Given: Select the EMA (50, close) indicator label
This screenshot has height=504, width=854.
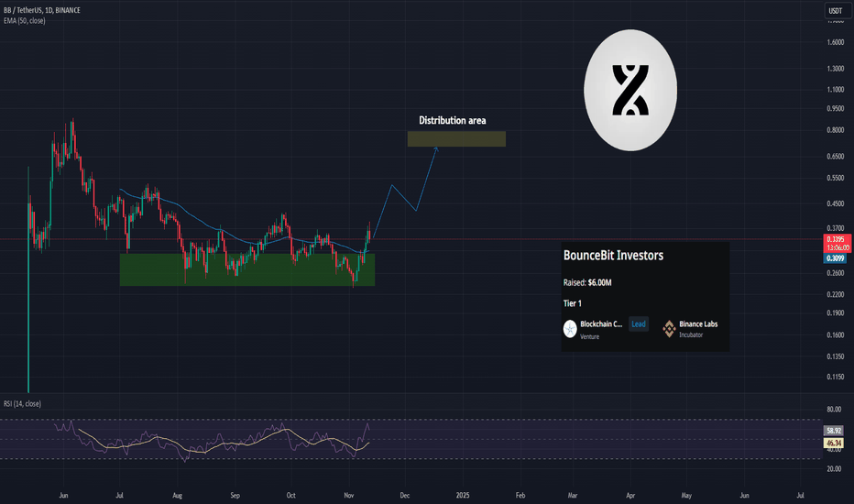Looking at the screenshot, I should pos(25,21).
